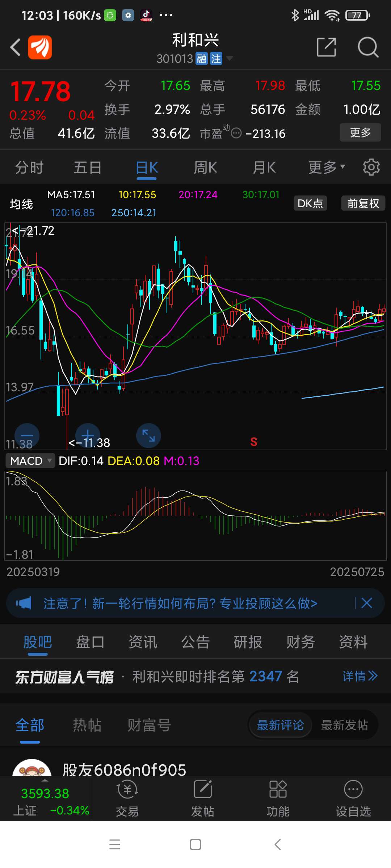Open the 资料 company profile tab
The width and height of the screenshot is (391, 868).
click(x=353, y=642)
